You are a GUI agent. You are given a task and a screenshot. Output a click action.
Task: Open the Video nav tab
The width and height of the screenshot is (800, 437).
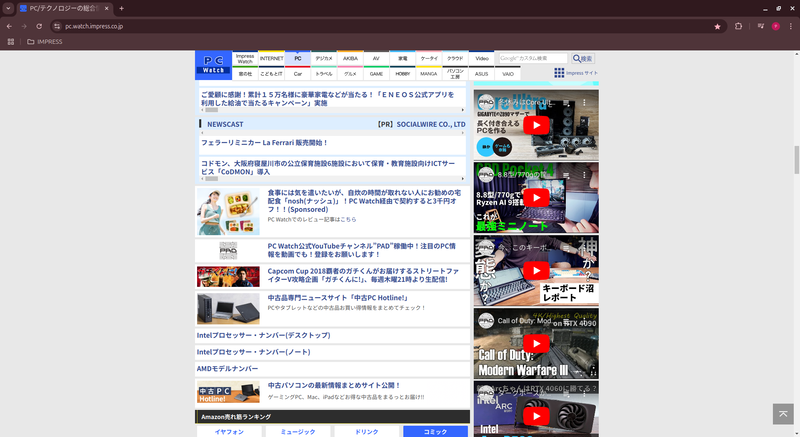tap(482, 59)
